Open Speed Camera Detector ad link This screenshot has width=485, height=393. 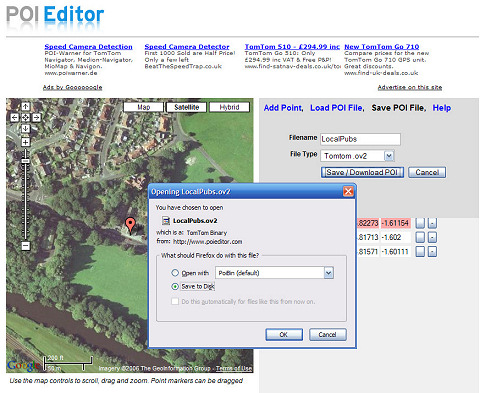tap(187, 47)
